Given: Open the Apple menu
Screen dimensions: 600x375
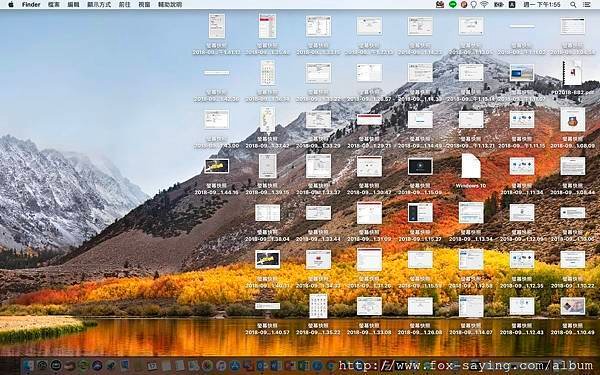Looking at the screenshot, I should tap(10, 5).
